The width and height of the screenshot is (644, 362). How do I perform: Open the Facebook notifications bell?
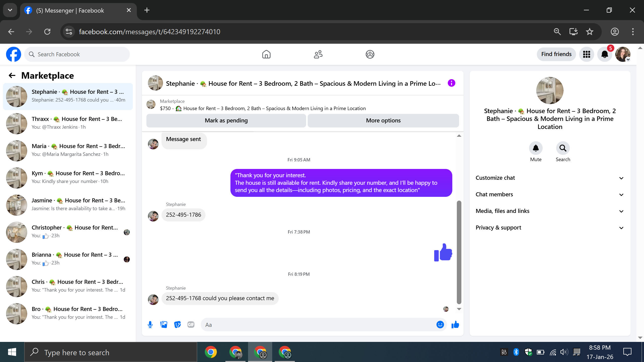point(605,54)
